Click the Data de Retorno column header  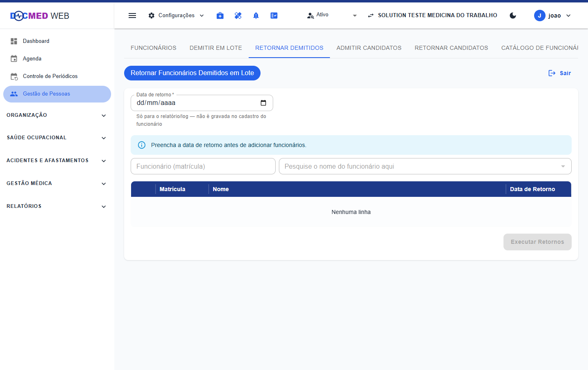click(539, 189)
